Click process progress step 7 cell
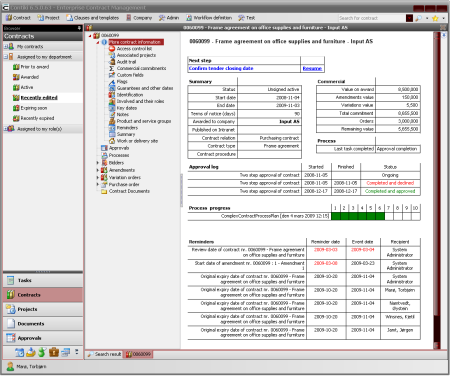 pyautogui.click(x=389, y=216)
